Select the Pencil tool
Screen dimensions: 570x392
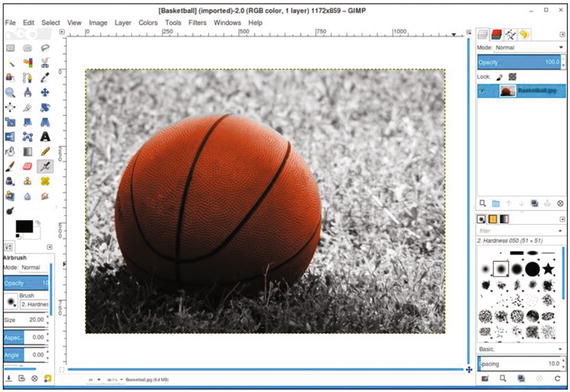coord(45,152)
